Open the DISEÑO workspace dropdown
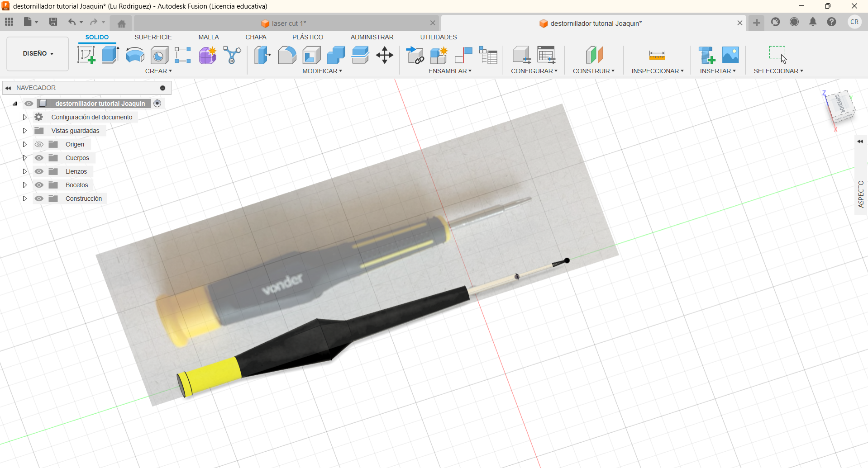Viewport: 868px width, 468px height. [38, 54]
